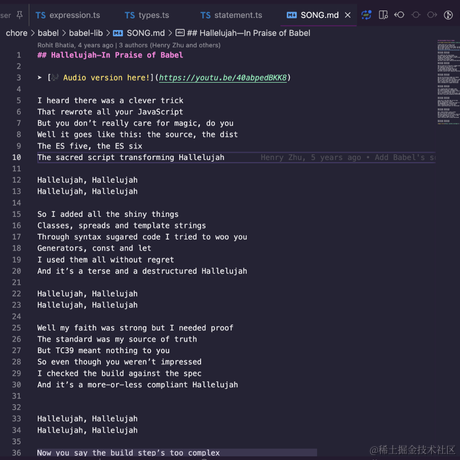Click 'The standard was my source of truth'
Screen dimensions: 460x460
pyautogui.click(x=117, y=339)
